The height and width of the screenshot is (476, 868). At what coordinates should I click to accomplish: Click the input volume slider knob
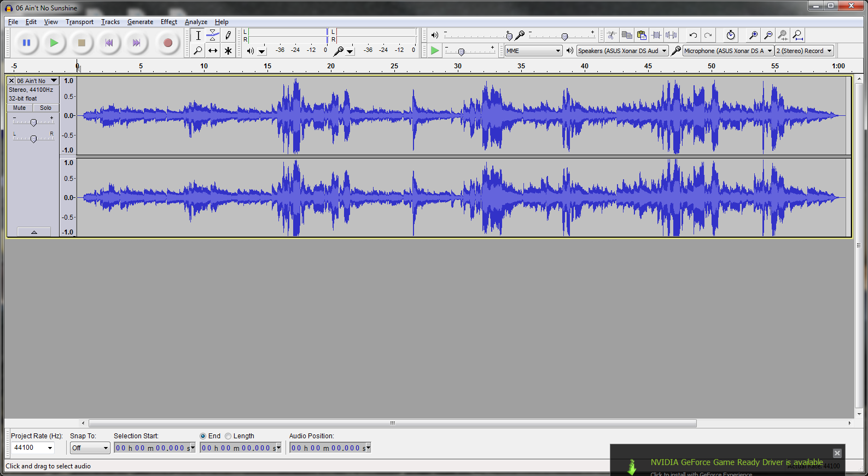tap(564, 37)
